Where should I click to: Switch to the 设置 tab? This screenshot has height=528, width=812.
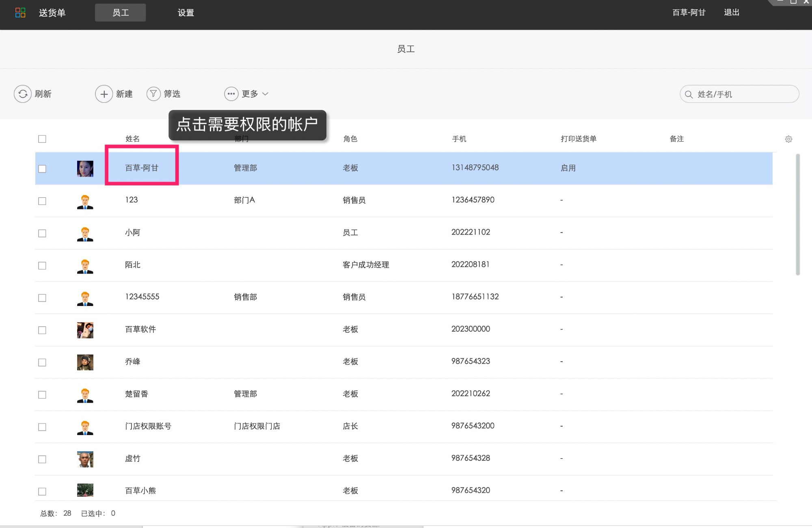[x=186, y=13]
